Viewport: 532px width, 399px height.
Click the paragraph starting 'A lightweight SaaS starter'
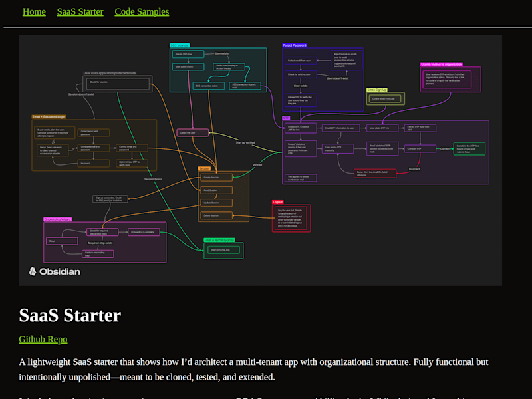[253, 370]
